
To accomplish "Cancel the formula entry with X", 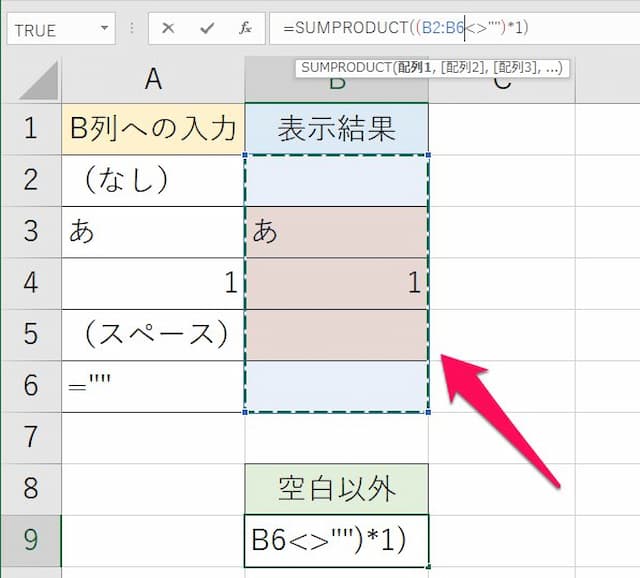I will pyautogui.click(x=168, y=28).
